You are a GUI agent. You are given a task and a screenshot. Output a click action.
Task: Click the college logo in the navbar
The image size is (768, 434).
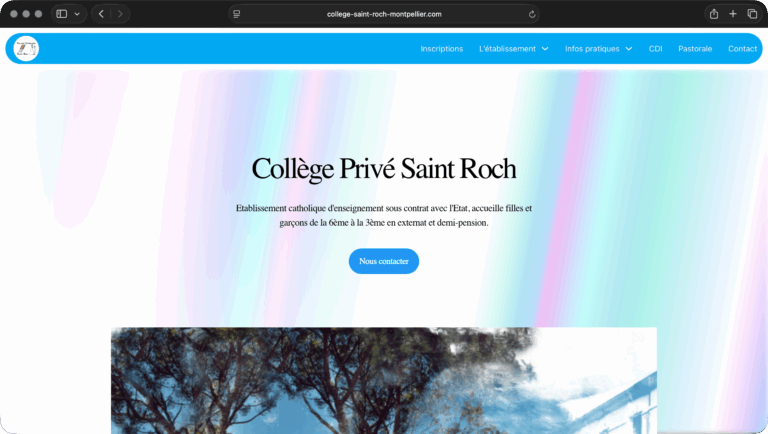(x=26, y=48)
